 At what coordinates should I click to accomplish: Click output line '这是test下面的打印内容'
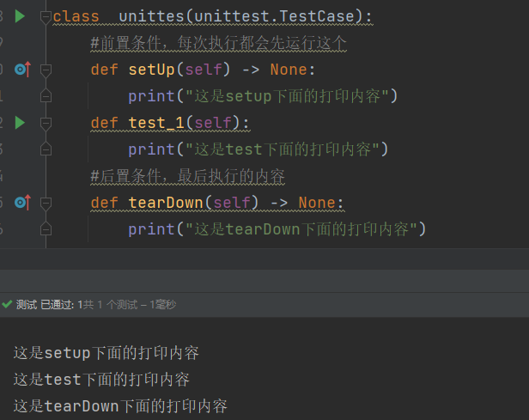(101, 380)
